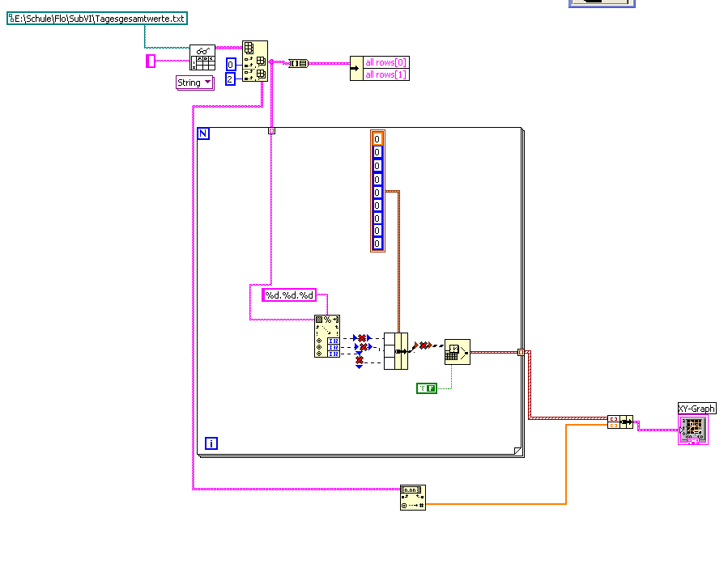Image resolution: width=728 pixels, height=568 pixels.
Task: Click the numeric constant 0 at Index Array
Action: pyautogui.click(x=231, y=65)
